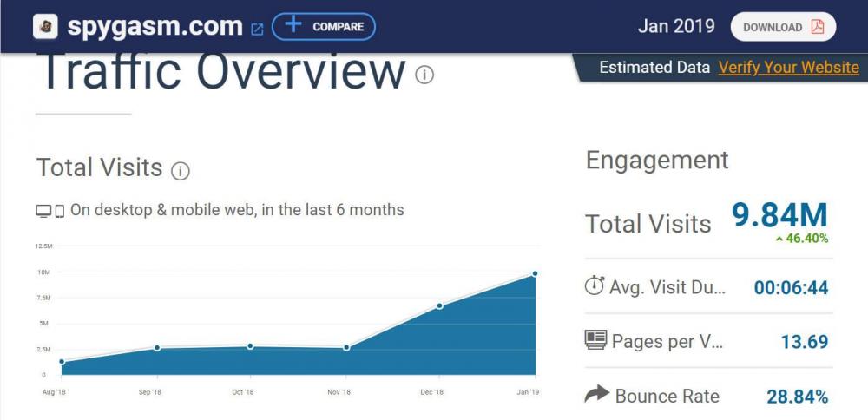Select the Dec '18 data point on the chart
868x420 pixels.
click(440, 305)
